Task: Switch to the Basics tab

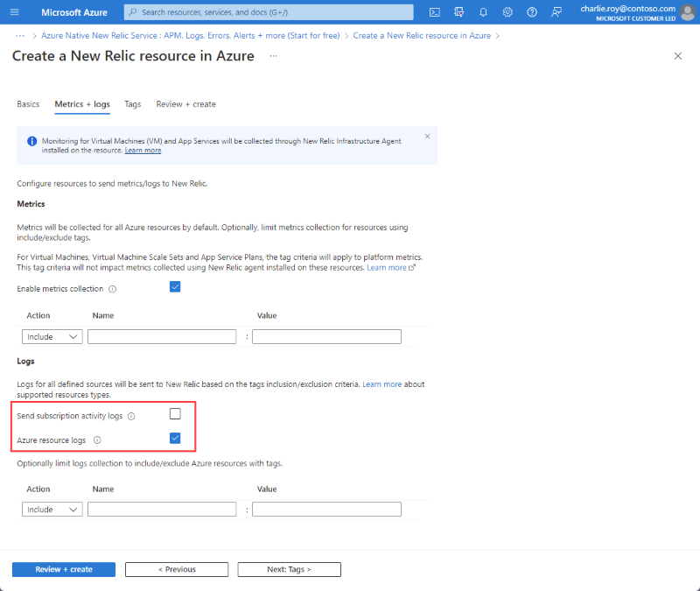Action: [x=28, y=104]
